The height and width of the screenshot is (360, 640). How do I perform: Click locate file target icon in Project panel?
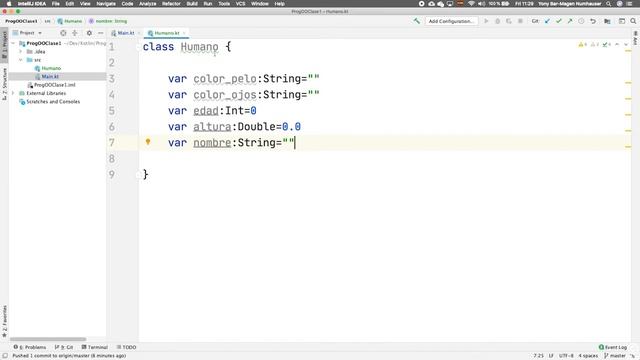[x=63, y=33]
